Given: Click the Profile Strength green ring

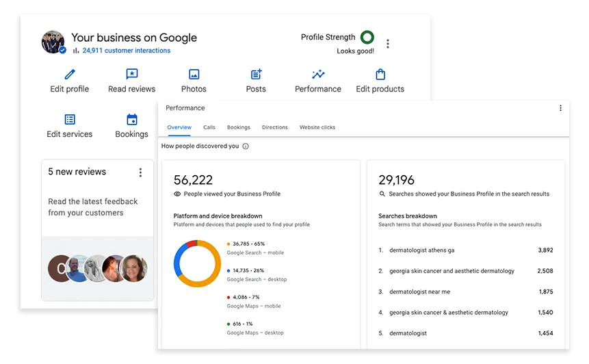Looking at the screenshot, I should [367, 38].
